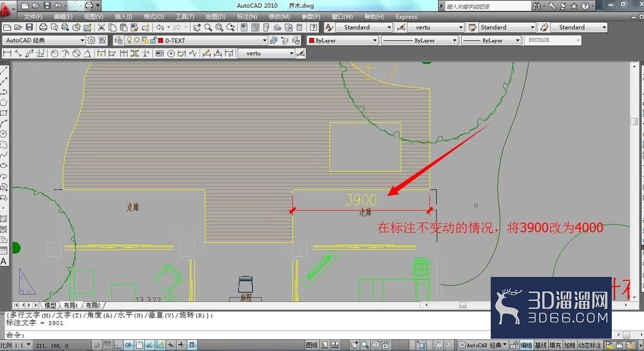Open the Text Style icon

pos(328,28)
